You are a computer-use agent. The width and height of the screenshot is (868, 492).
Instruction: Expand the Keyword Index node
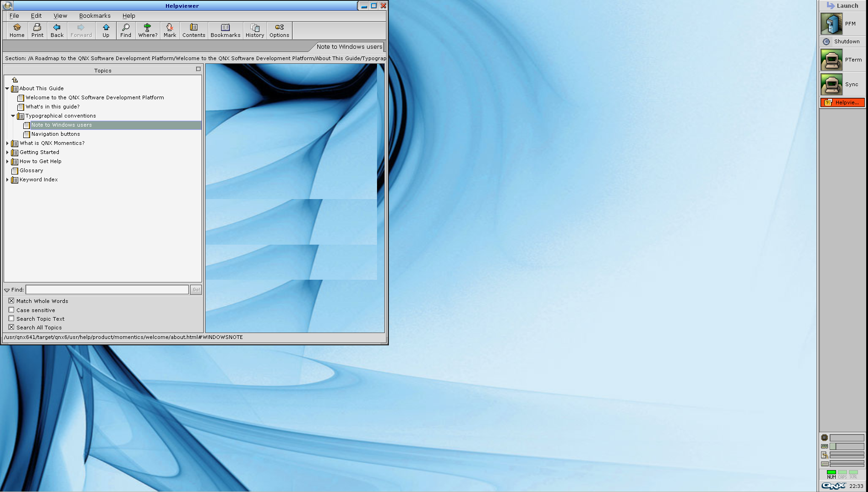point(7,179)
